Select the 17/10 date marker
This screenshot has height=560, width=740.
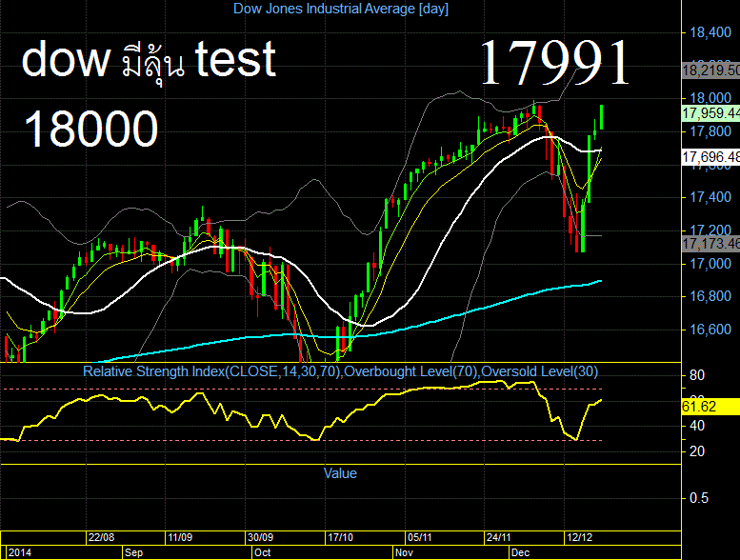coord(340,537)
